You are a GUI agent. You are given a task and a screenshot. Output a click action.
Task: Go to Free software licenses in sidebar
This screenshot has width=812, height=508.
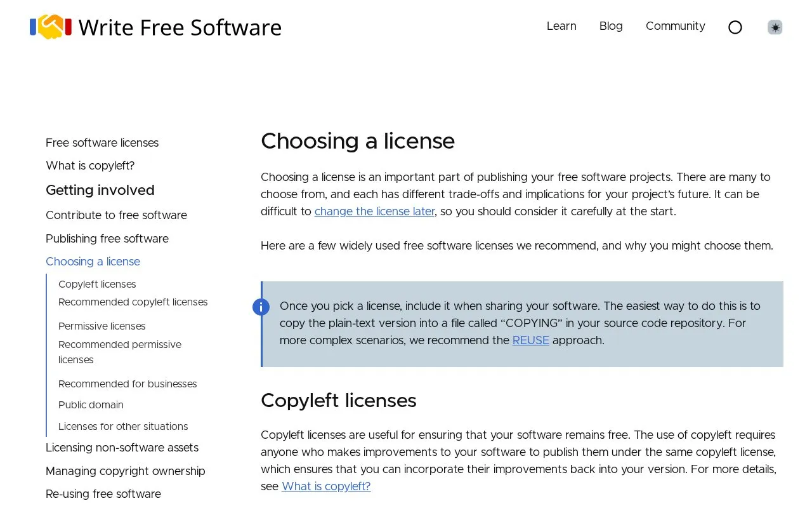(102, 143)
